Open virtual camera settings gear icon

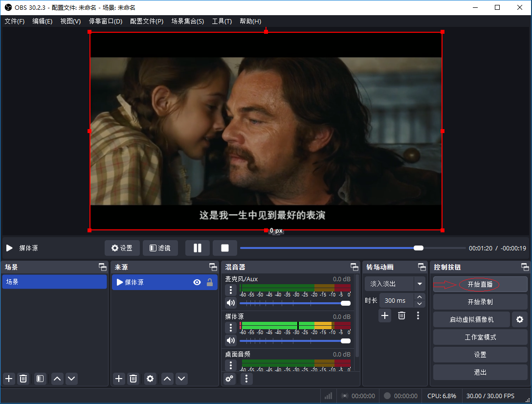[519, 319]
